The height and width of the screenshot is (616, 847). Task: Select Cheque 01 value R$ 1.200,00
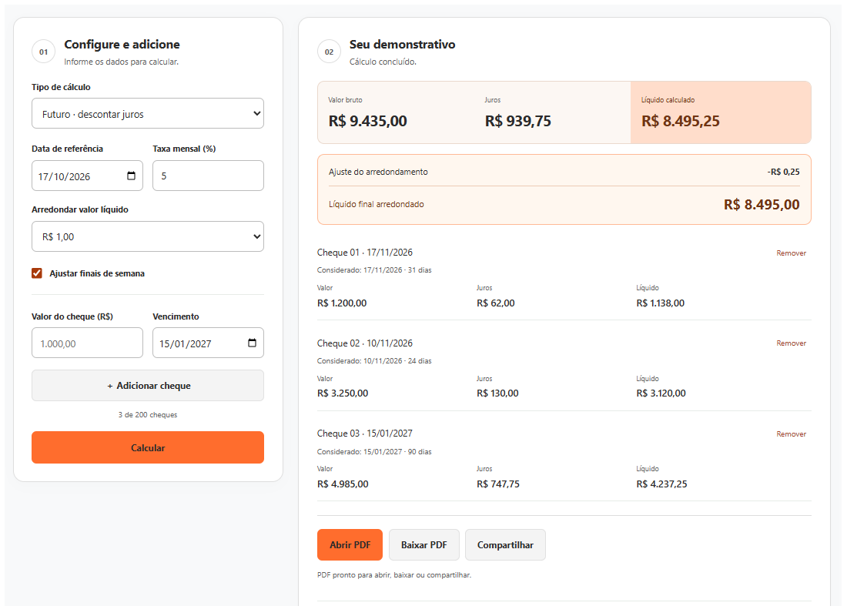(342, 303)
